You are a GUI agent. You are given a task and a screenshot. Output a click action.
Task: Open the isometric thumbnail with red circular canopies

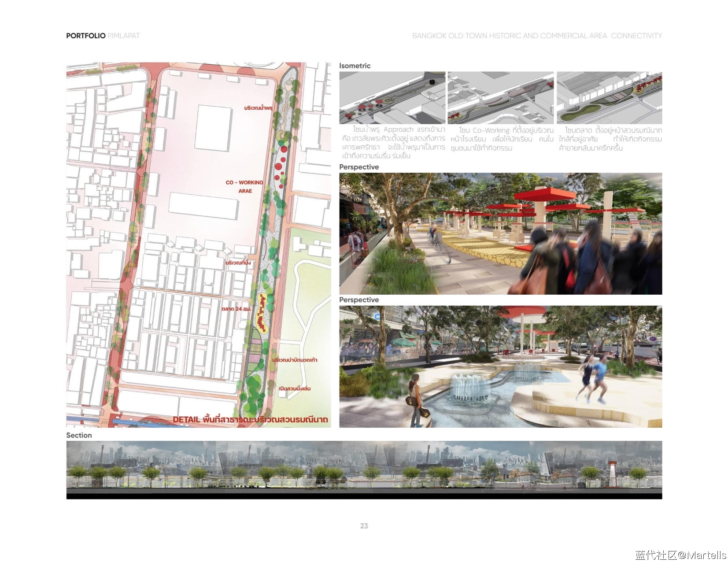(392, 98)
